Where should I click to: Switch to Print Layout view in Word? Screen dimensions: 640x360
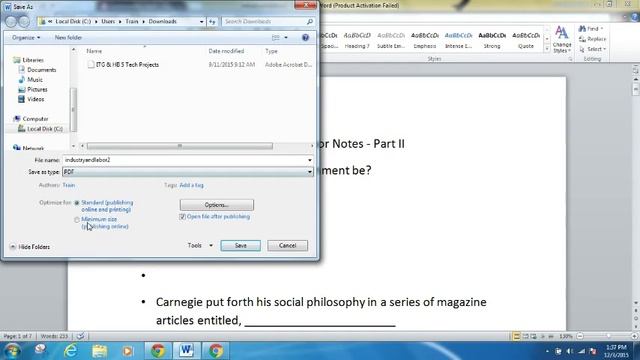pyautogui.click(x=516, y=336)
